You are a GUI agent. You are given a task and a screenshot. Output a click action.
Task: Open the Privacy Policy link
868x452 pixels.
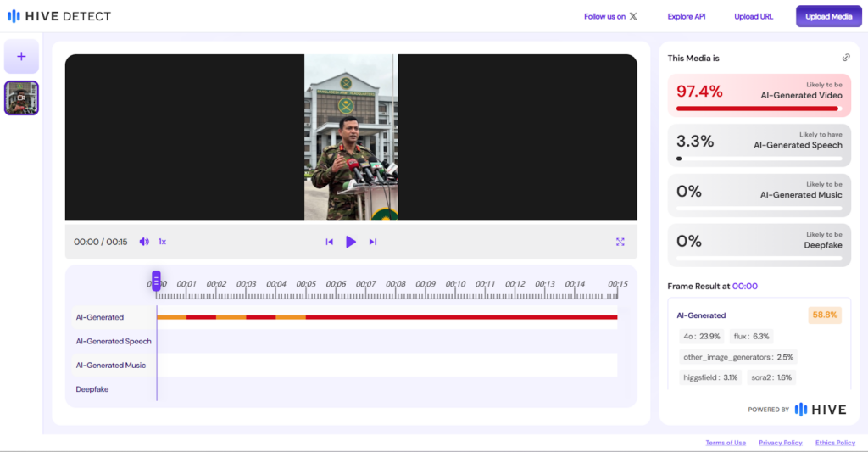coord(780,443)
